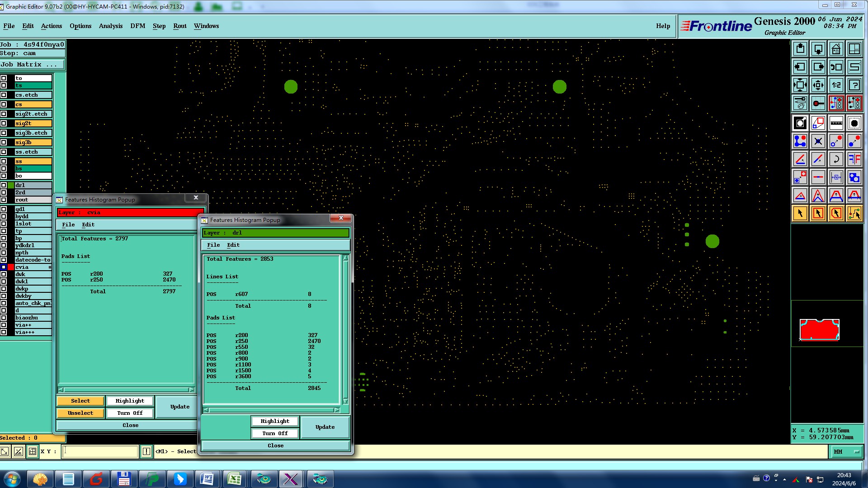Click the overlapping blue squares icon

[x=854, y=177]
